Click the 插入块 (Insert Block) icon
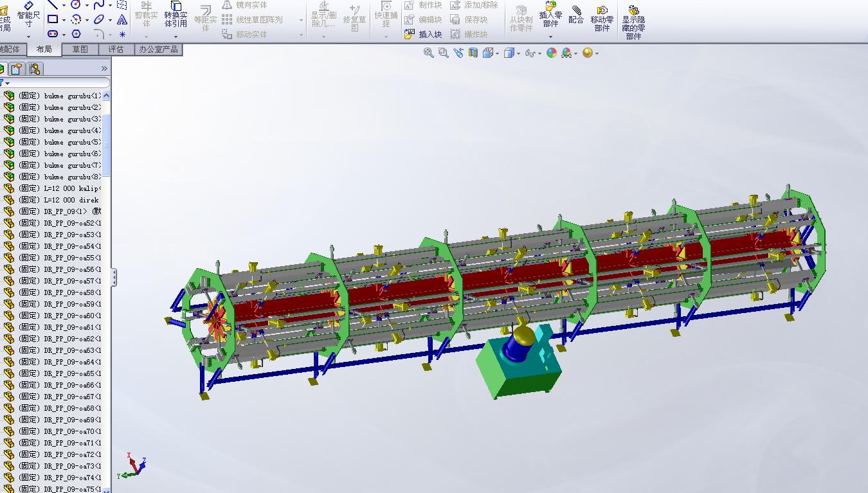Viewport: 868px width, 493px height. (x=424, y=34)
